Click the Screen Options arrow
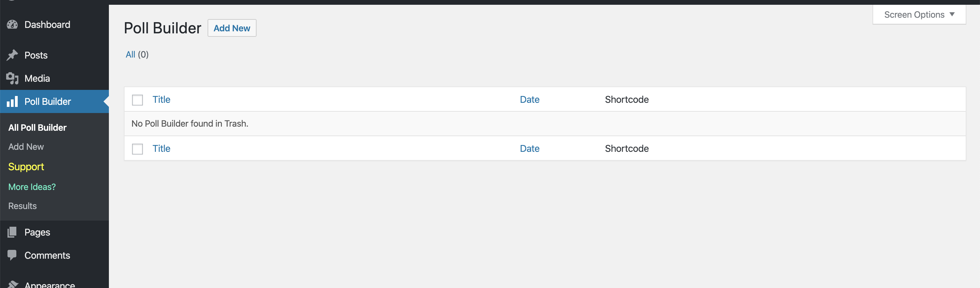 click(952, 14)
